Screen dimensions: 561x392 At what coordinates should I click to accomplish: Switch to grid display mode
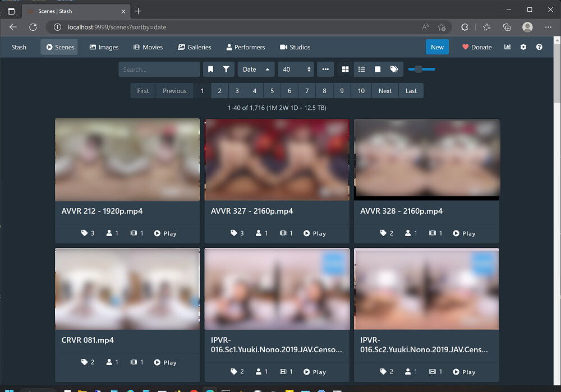coord(346,70)
